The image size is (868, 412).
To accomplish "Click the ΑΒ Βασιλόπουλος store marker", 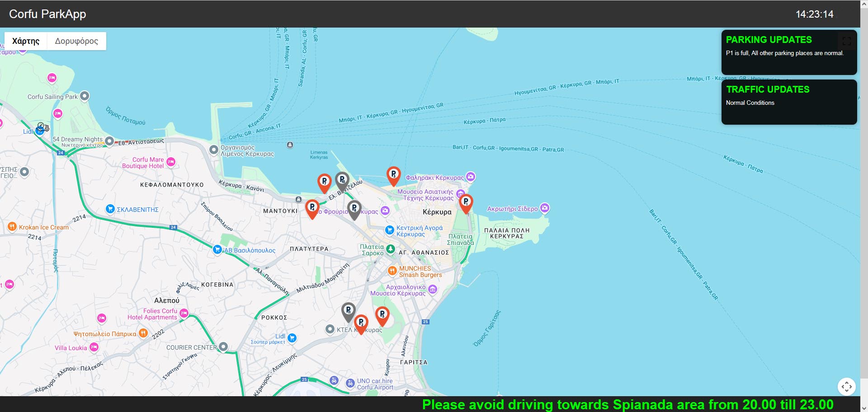I will (x=217, y=250).
